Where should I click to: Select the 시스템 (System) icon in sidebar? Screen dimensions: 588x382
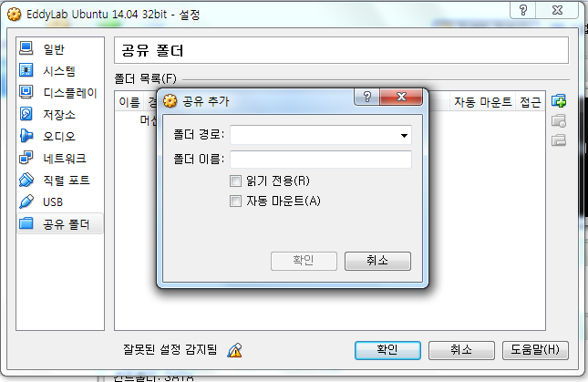point(26,70)
